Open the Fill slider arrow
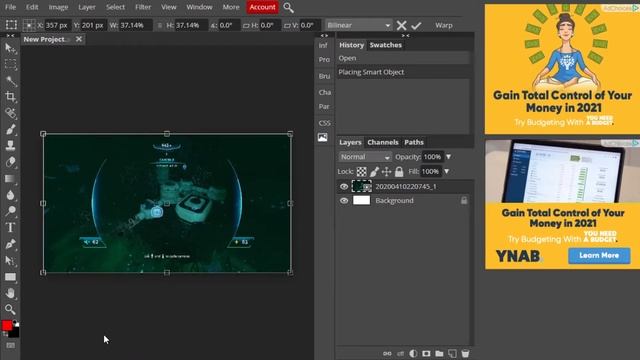Screen dimensions: 640x360 pyautogui.click(x=447, y=172)
